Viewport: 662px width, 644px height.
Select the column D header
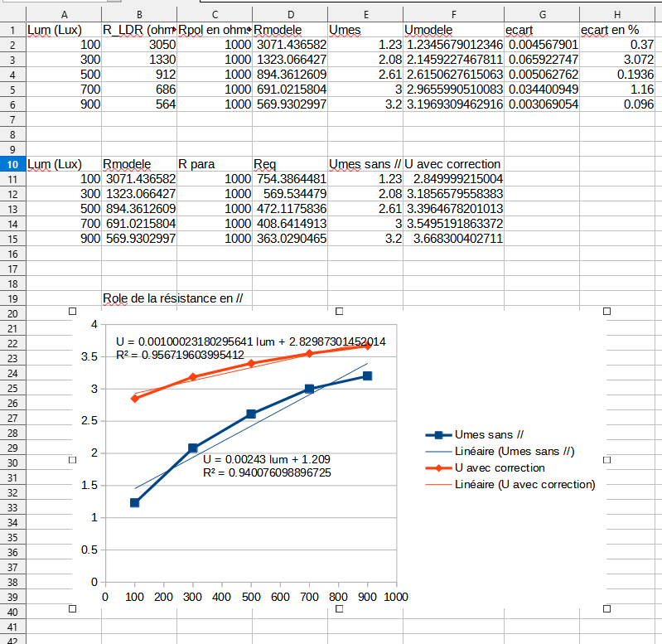(x=289, y=14)
